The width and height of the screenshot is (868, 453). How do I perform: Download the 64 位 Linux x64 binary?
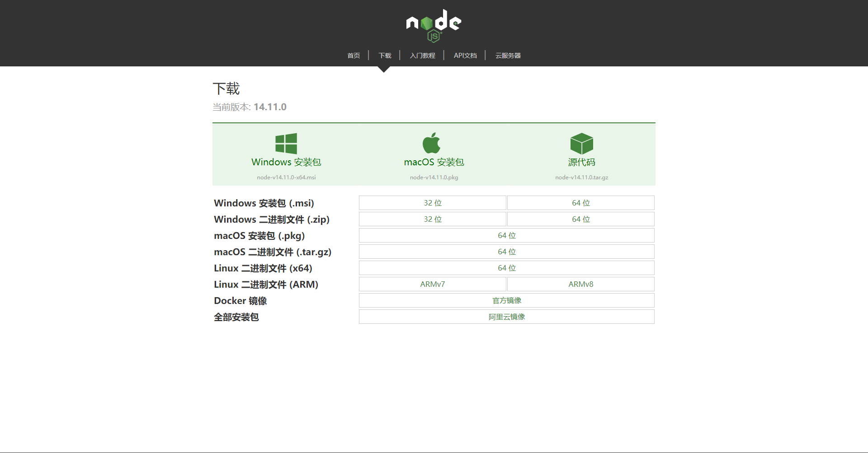coord(507,268)
